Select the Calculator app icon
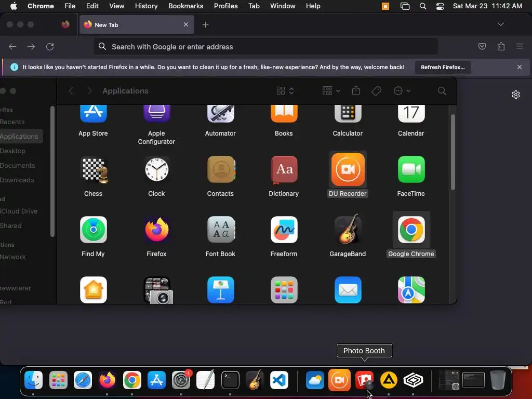 click(x=348, y=114)
